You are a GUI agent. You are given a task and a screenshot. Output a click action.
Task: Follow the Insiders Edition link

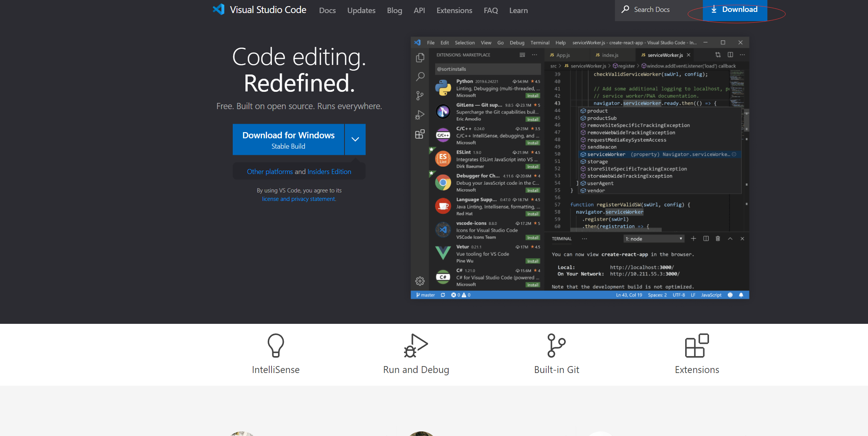pyautogui.click(x=329, y=172)
